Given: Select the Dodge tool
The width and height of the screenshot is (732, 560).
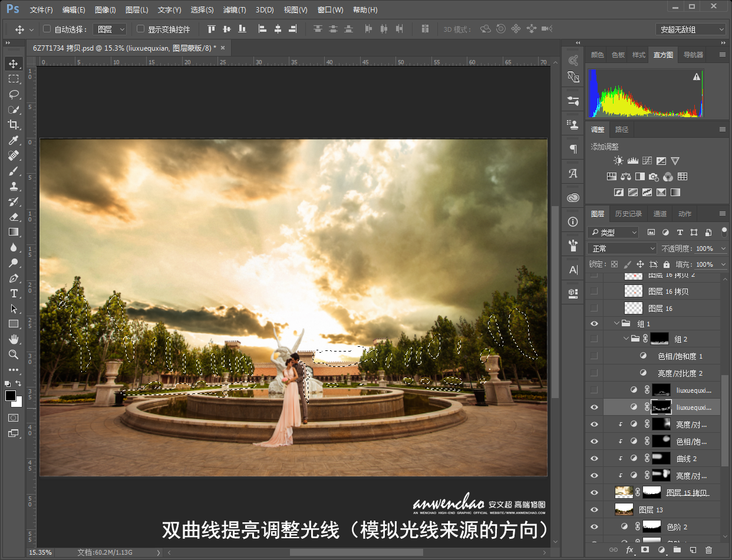Looking at the screenshot, I should 14,263.
